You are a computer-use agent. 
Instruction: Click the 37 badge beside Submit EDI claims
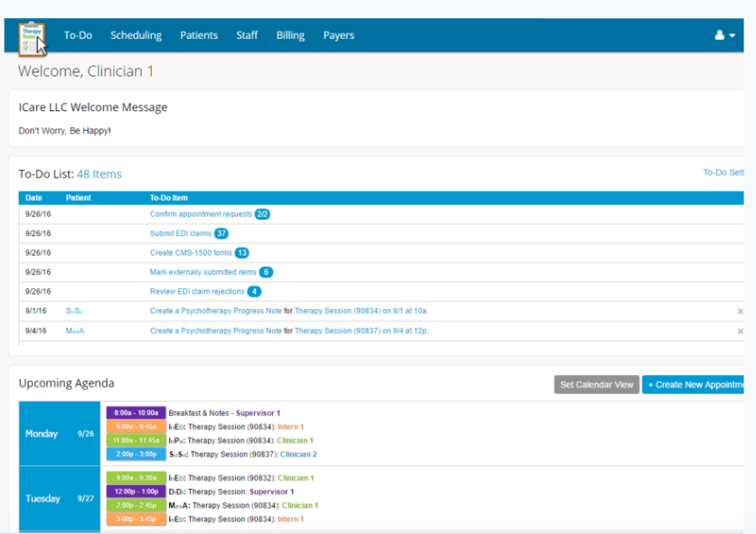click(220, 233)
